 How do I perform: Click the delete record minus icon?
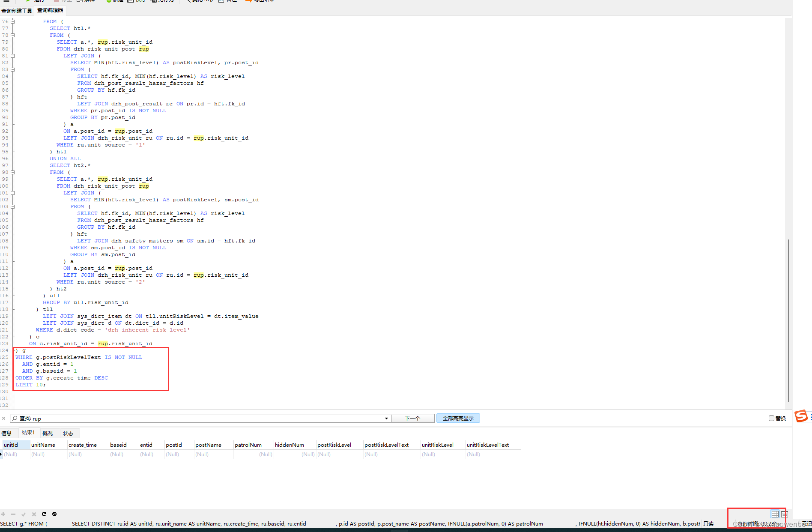13,514
